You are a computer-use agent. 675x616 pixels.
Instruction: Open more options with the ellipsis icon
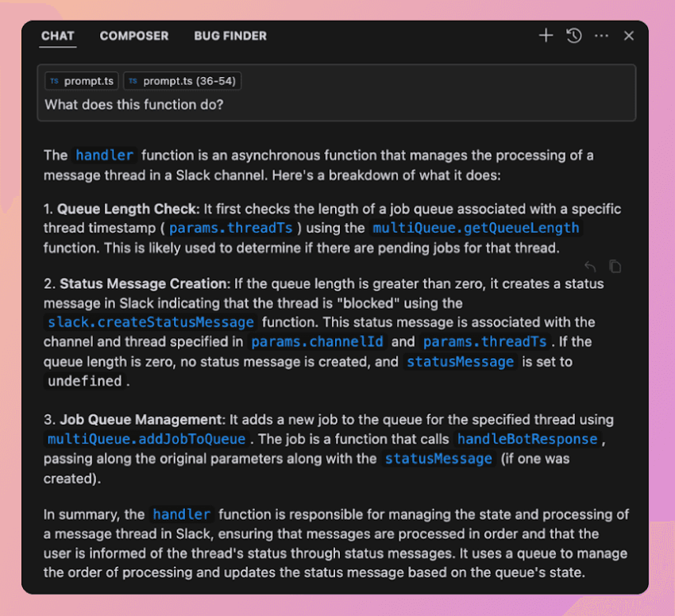click(x=601, y=36)
